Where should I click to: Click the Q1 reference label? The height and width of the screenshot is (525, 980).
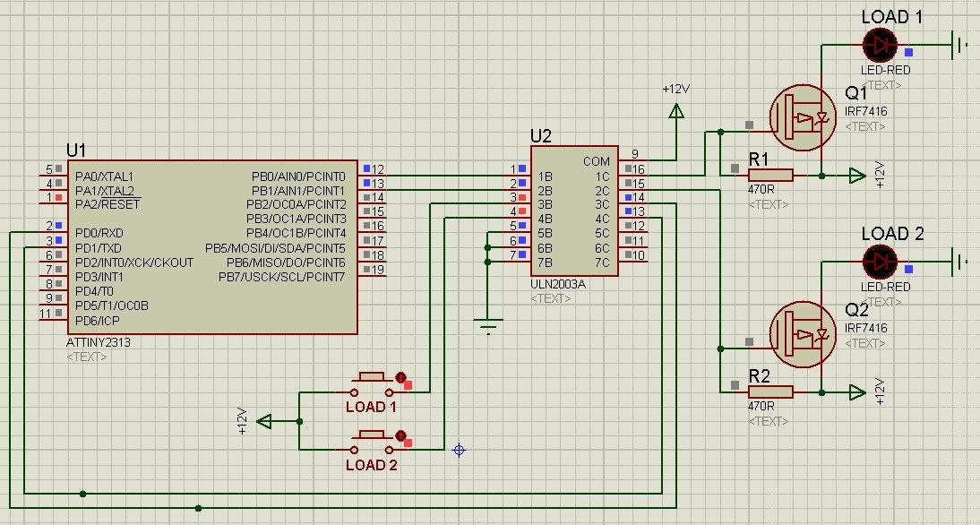click(856, 93)
